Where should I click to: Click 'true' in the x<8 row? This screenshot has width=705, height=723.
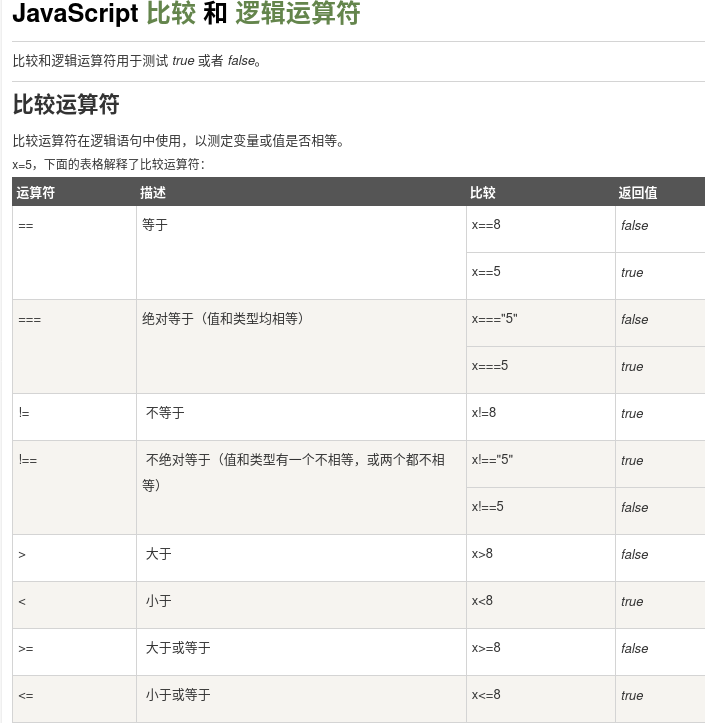632,602
